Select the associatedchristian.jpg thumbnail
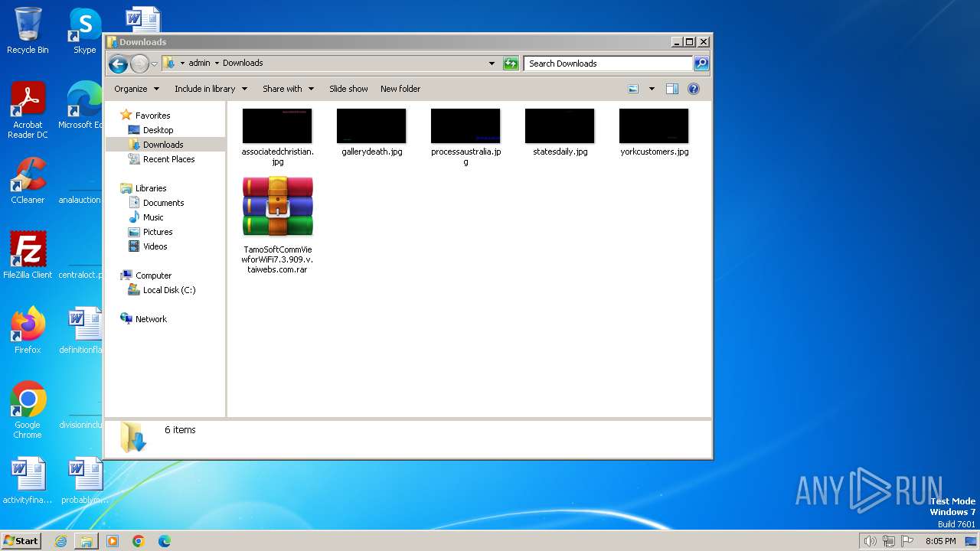The width and height of the screenshot is (980, 551). (277, 126)
